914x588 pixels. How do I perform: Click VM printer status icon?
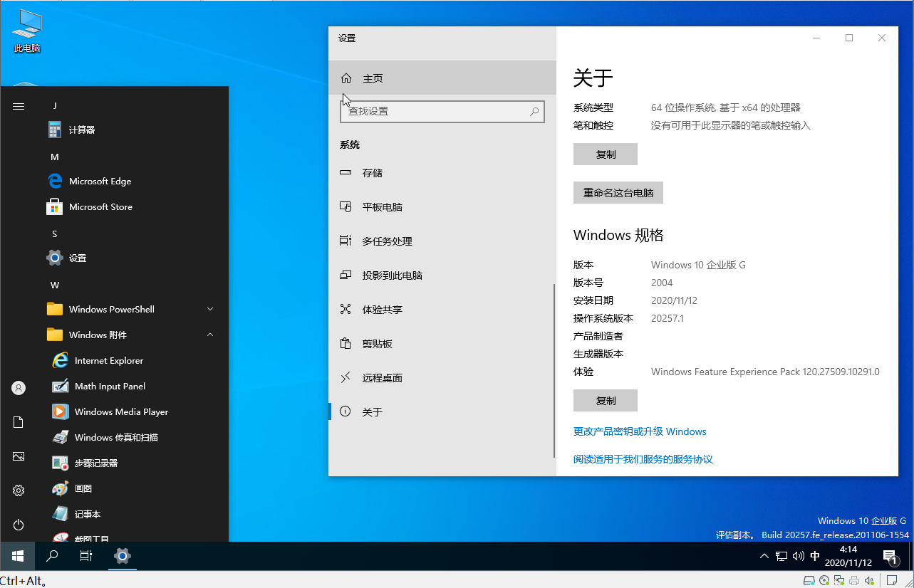(x=854, y=580)
